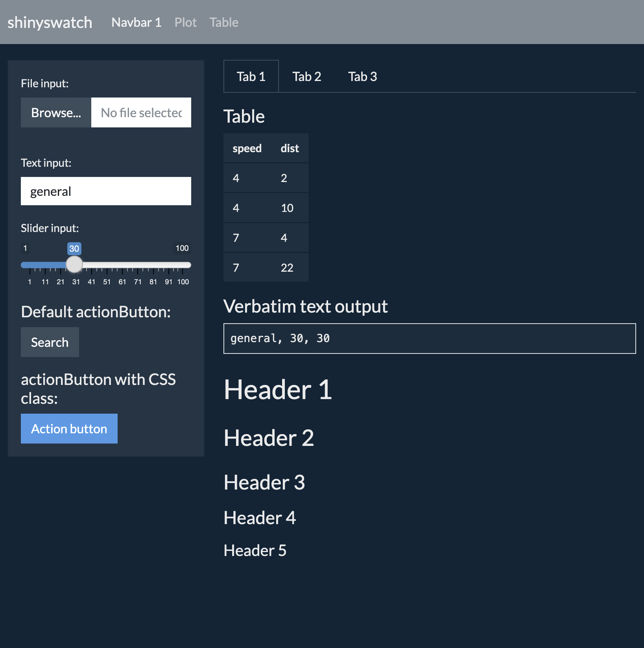Switch to Tab 3

tap(362, 77)
